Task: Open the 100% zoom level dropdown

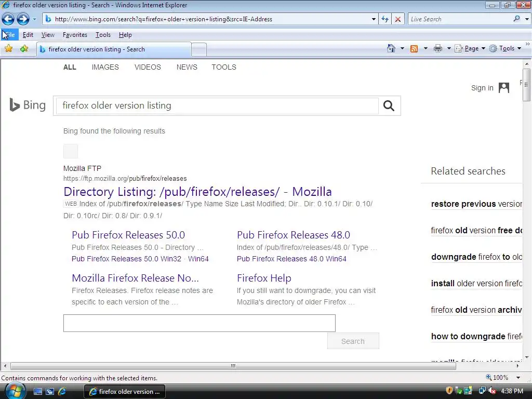Action: (x=518, y=378)
